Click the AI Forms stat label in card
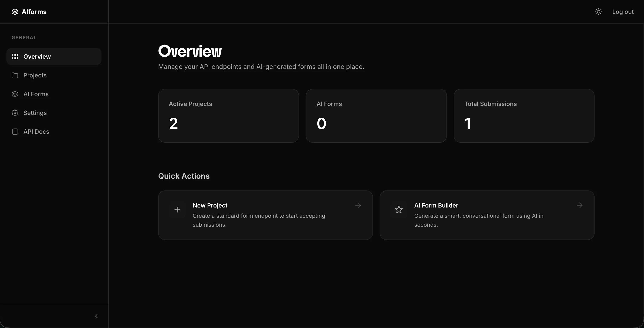 pos(329,104)
